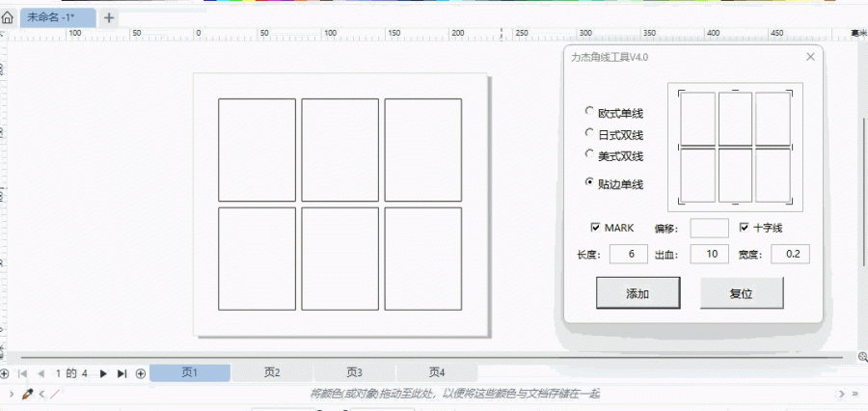The width and height of the screenshot is (868, 411).
Task: Click the ruler origin corner icon
Action: point(2,35)
